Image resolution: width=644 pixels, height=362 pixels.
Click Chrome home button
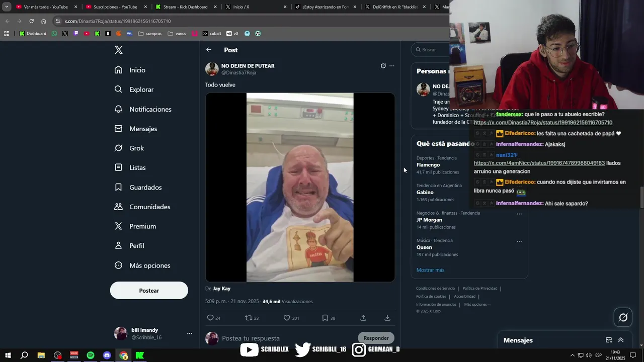click(x=44, y=21)
